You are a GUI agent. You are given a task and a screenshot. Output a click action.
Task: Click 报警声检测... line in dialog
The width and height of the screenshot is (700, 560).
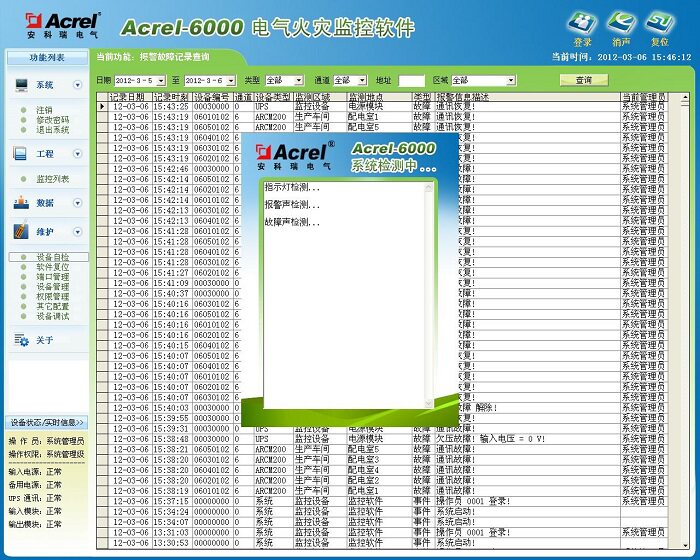click(292, 205)
